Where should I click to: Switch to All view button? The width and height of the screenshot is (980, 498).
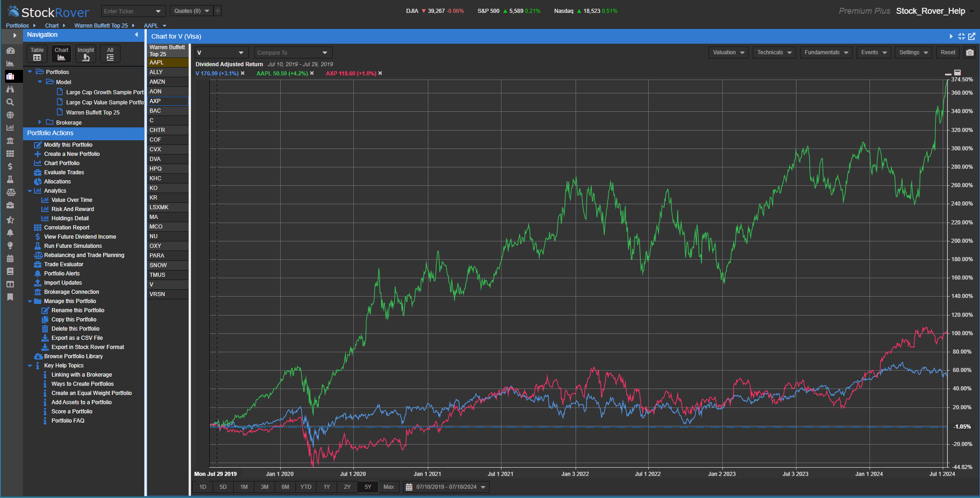tap(110, 54)
